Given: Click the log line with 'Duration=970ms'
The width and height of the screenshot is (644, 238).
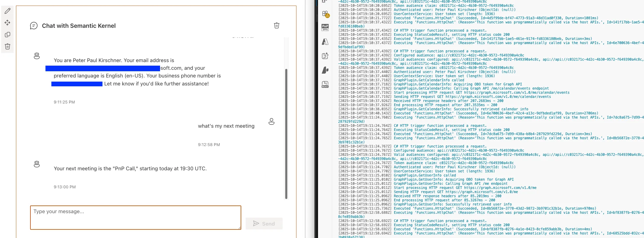Looking at the screenshot, I should click(467, 208).
